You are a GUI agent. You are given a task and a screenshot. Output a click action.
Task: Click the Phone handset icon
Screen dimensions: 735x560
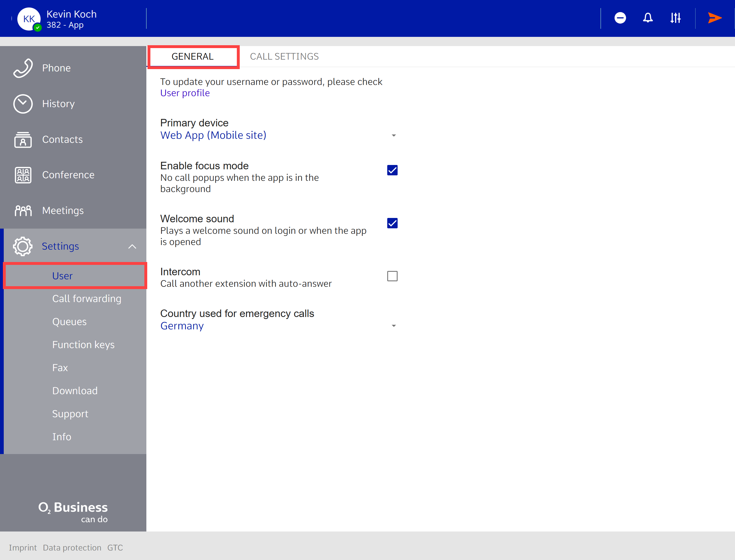pyautogui.click(x=23, y=68)
